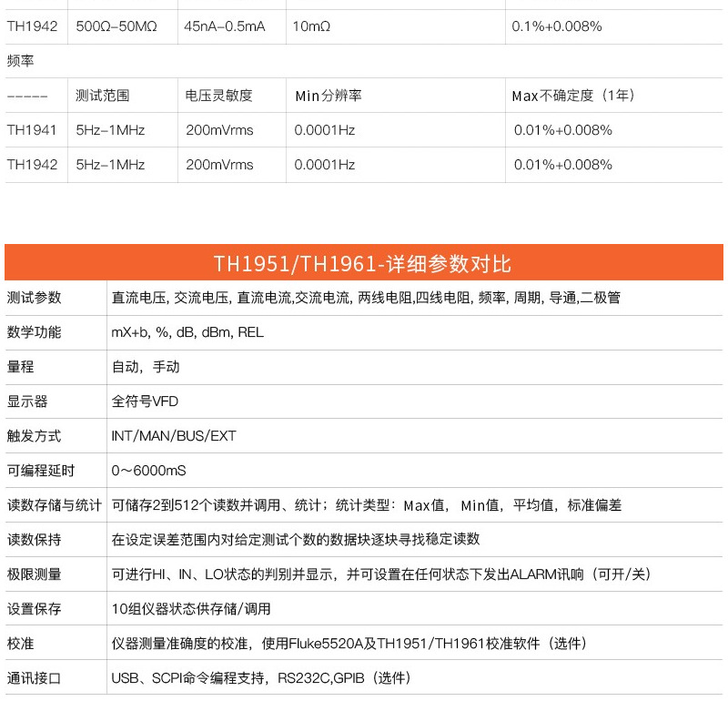Click the '45nA–0.5mA' cell
Viewport: 728px width, 701px height.
tap(225, 26)
